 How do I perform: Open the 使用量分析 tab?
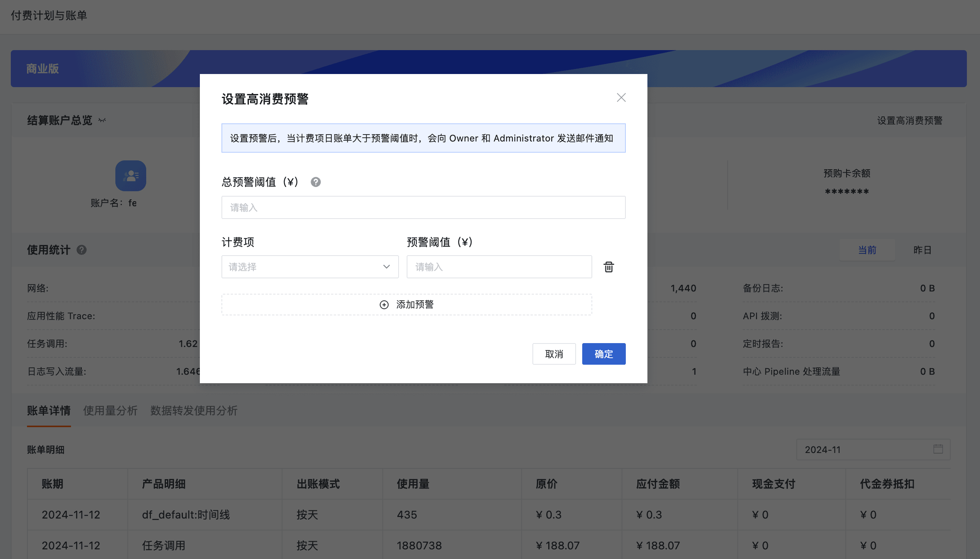pyautogui.click(x=110, y=411)
